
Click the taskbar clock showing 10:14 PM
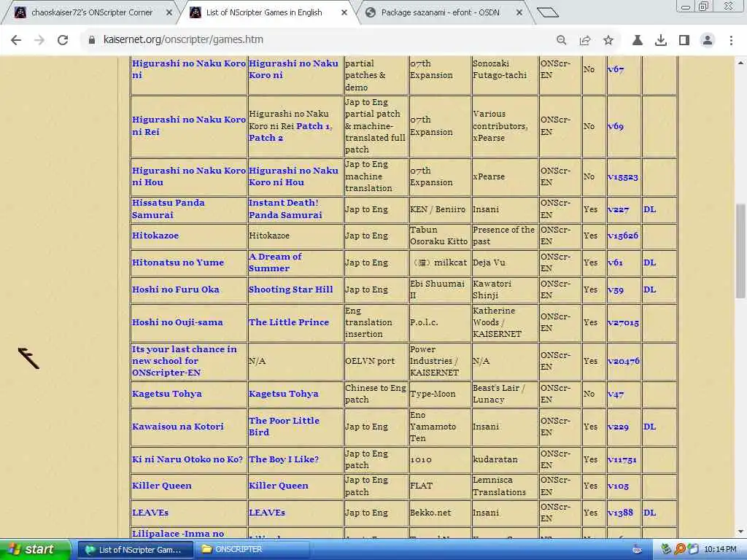coord(720,550)
